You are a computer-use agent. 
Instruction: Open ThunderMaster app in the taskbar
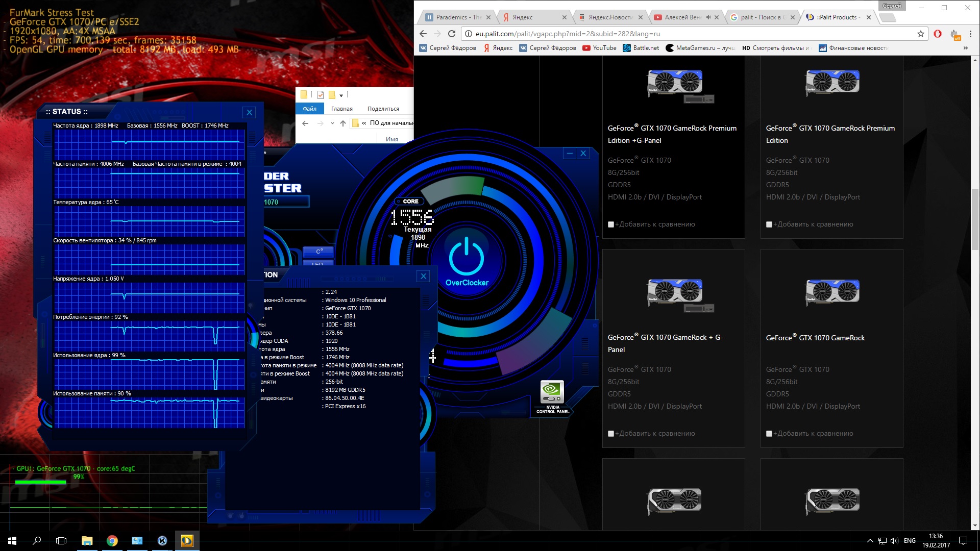pos(187,541)
